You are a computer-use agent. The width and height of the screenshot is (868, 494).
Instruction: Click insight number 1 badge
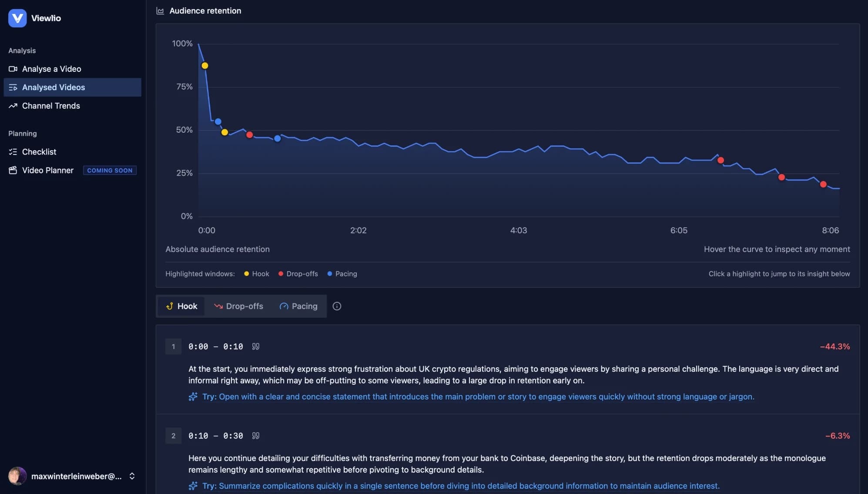pos(173,346)
